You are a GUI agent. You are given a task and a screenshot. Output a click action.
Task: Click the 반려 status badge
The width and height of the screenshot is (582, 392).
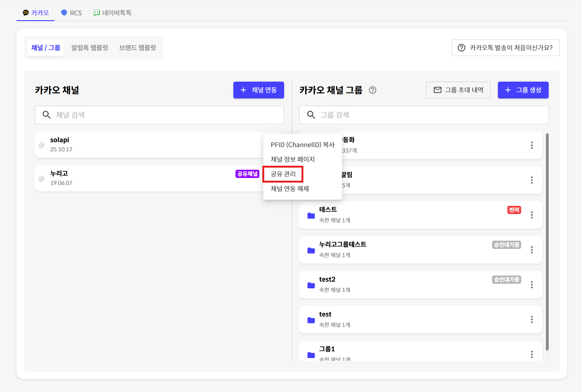tap(514, 210)
